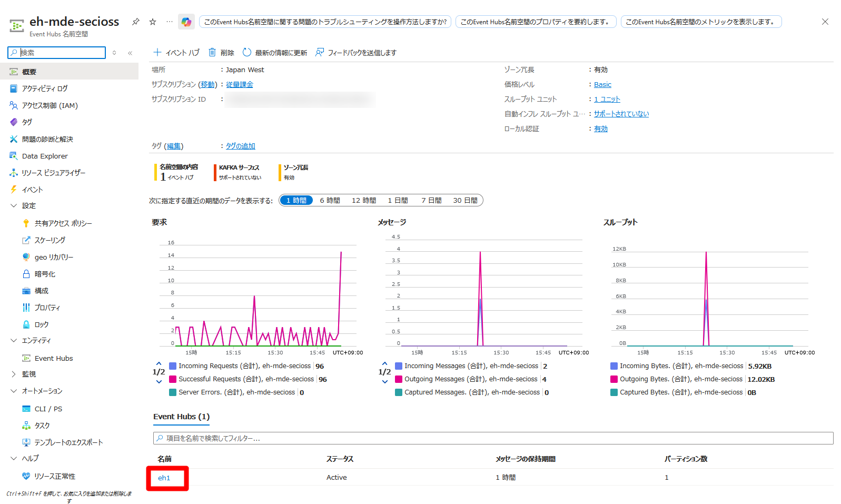Open the eh1 event hub link

[x=164, y=478]
